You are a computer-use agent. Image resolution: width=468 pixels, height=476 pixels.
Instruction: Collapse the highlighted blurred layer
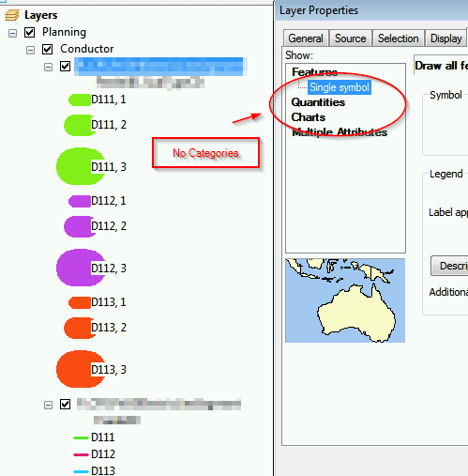click(x=48, y=67)
